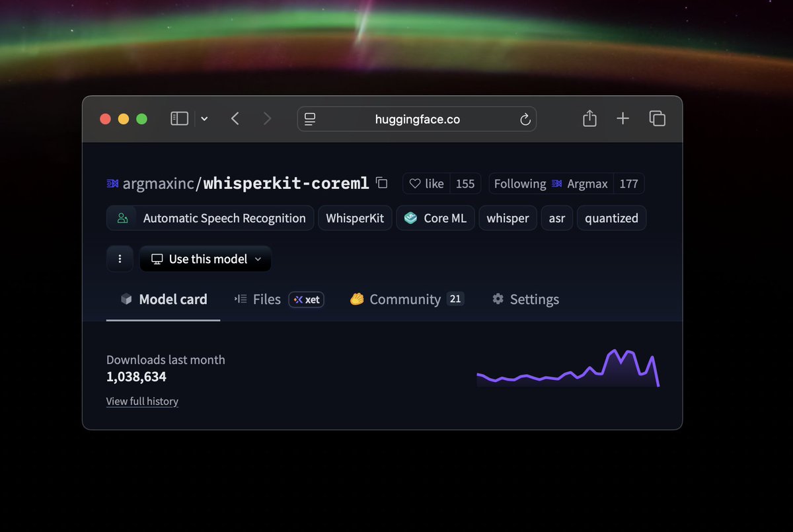View the 155 likes count
Viewport: 793px width, 532px height.
465,184
